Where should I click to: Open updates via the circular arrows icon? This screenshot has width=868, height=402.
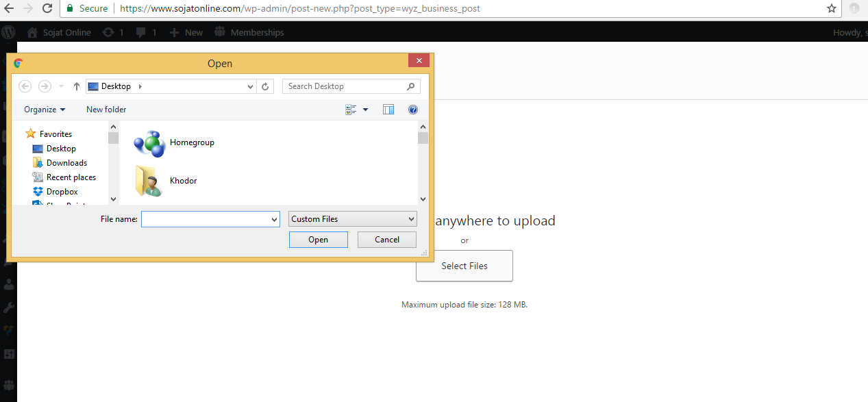point(108,32)
